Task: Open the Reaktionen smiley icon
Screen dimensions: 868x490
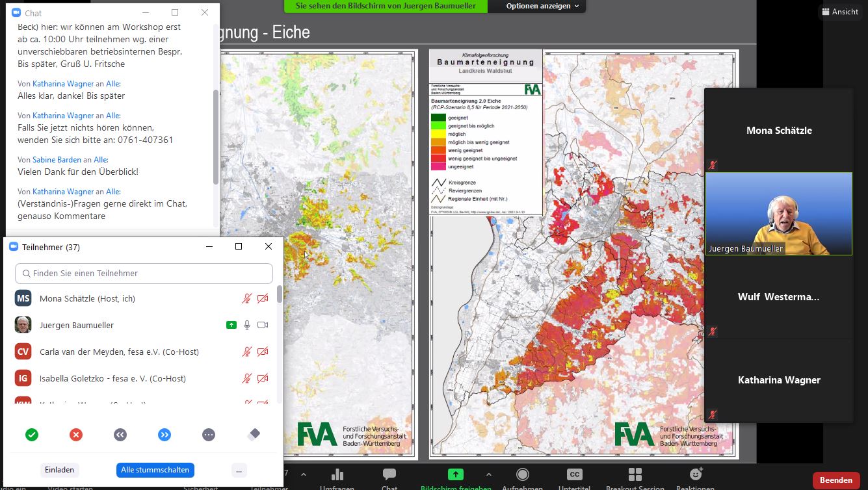Action: coord(696,474)
